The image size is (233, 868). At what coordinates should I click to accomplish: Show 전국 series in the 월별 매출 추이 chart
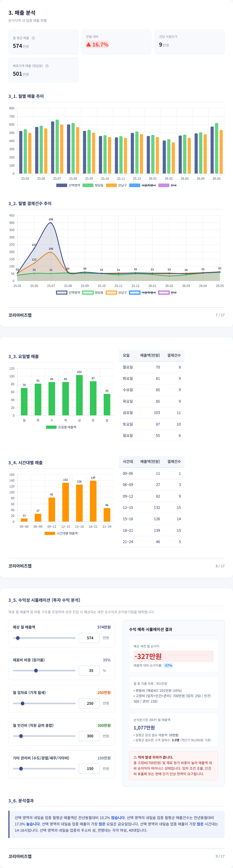click(x=167, y=185)
